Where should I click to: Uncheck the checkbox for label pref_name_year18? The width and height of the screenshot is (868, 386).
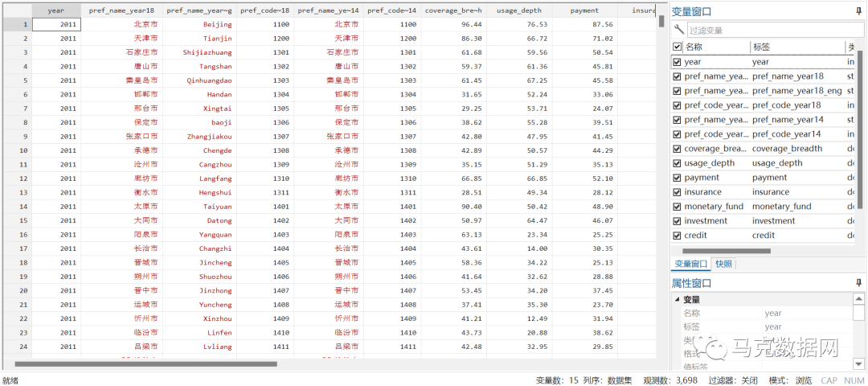click(x=677, y=76)
